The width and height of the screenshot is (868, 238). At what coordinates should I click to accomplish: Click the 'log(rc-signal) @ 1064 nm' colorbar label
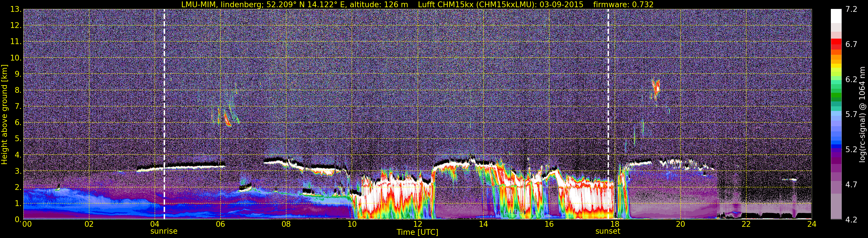(x=862, y=115)
